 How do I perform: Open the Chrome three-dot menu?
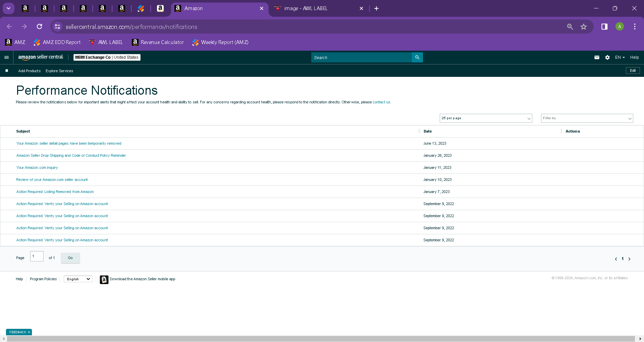pos(635,27)
